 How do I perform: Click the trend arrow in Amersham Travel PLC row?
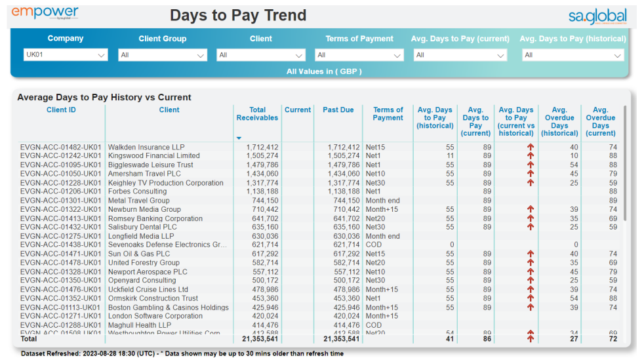point(531,174)
